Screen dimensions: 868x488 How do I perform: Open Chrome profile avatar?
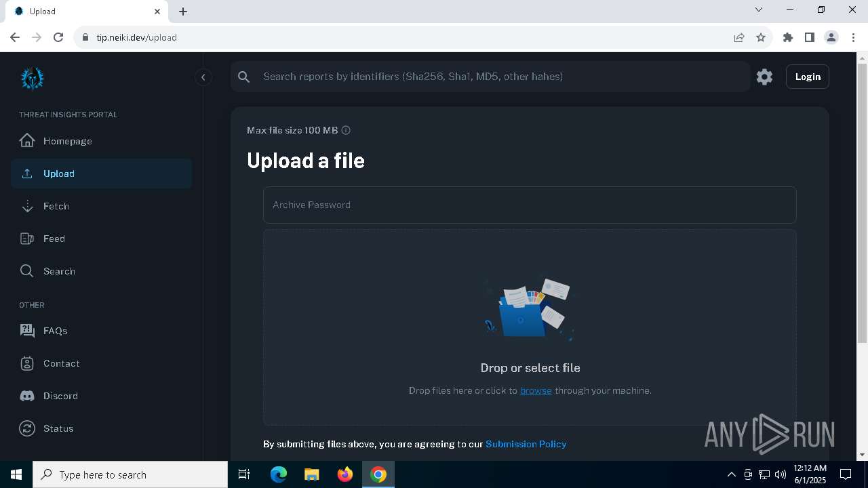pos(831,37)
